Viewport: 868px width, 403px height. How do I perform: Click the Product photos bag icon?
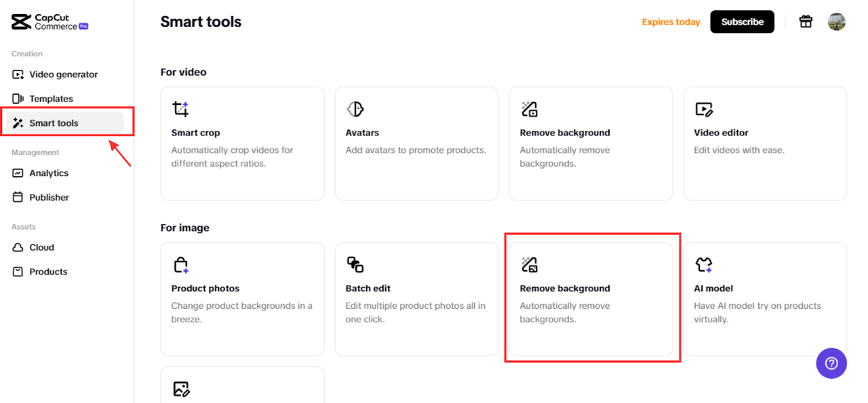coord(180,265)
